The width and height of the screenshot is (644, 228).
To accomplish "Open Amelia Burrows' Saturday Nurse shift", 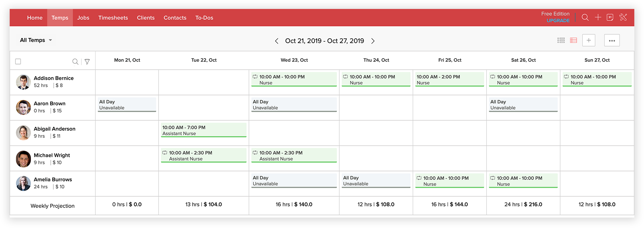I will pos(523,181).
